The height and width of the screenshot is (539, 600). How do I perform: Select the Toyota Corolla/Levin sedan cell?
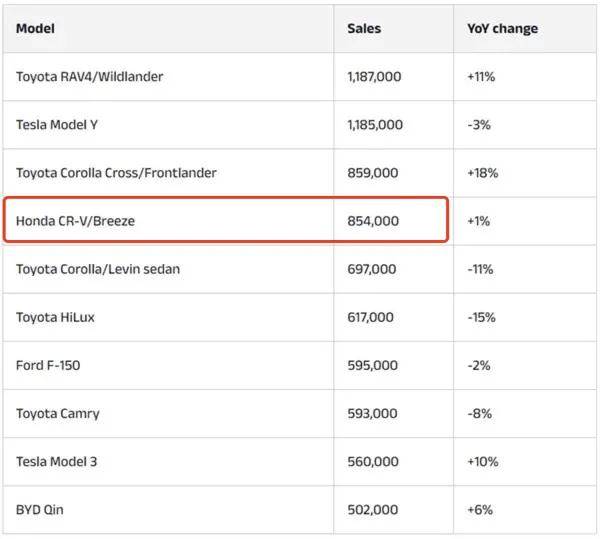pos(98,269)
